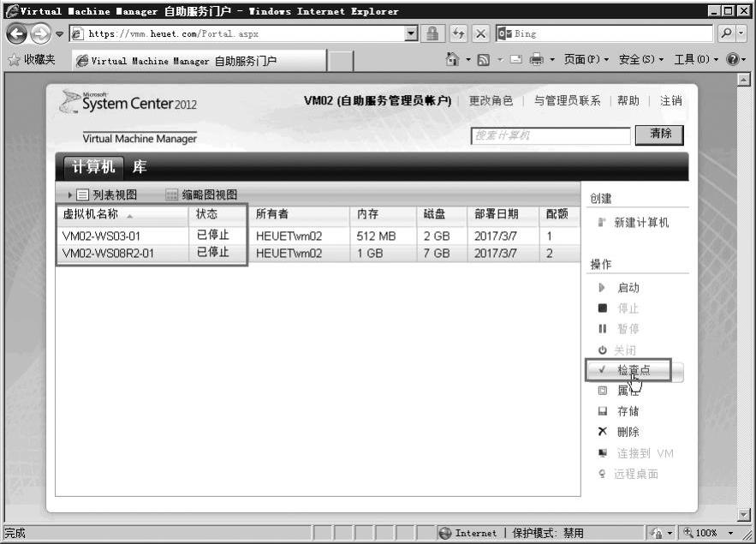The height and width of the screenshot is (544, 756).
Task: Click the 属性 properties action
Action: click(x=620, y=391)
